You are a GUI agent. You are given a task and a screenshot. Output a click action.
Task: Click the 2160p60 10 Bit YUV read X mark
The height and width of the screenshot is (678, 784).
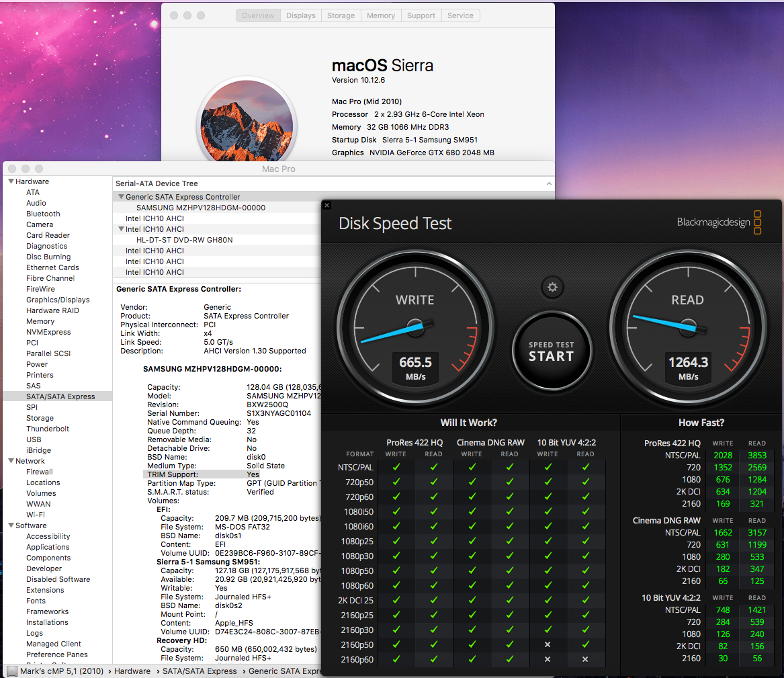[585, 659]
